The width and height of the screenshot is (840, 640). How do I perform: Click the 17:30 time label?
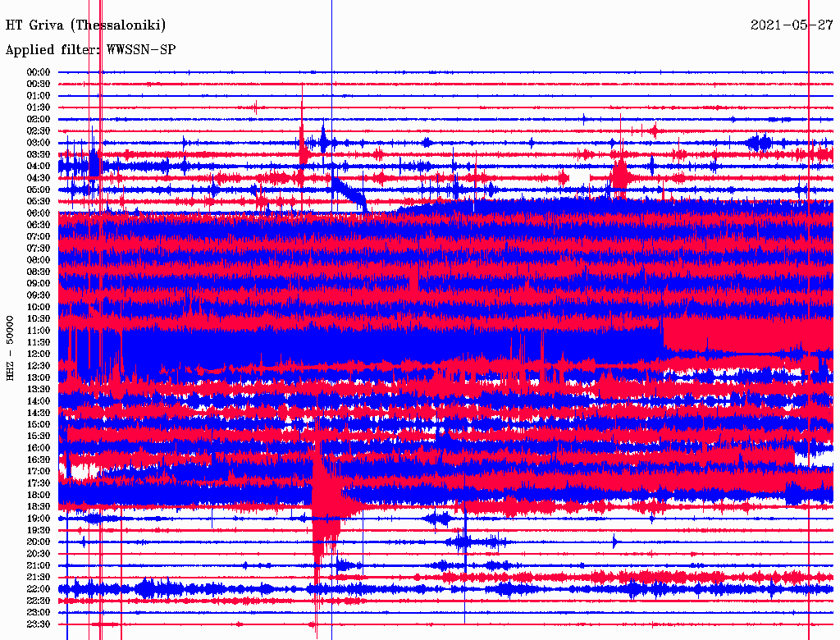[x=39, y=483]
